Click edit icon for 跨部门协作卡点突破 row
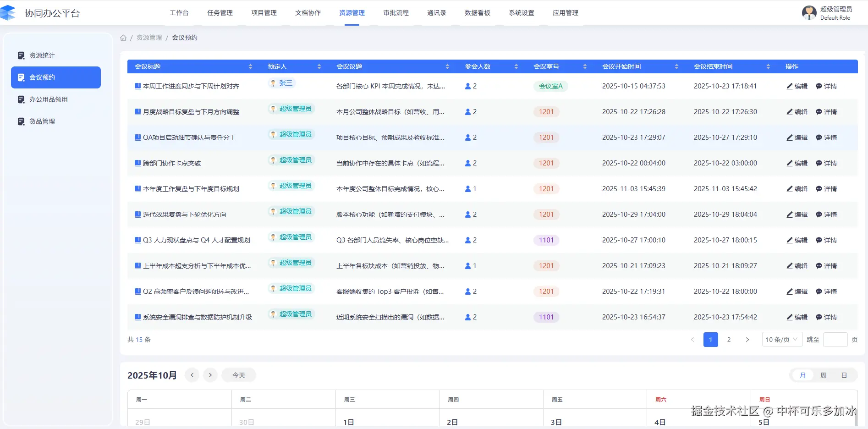The image size is (868, 429). (x=790, y=163)
